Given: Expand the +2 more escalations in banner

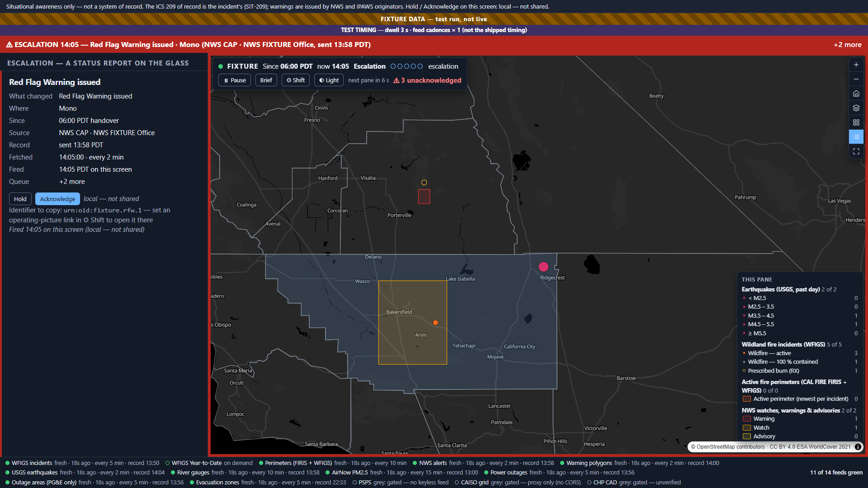Looking at the screenshot, I should click(848, 45).
